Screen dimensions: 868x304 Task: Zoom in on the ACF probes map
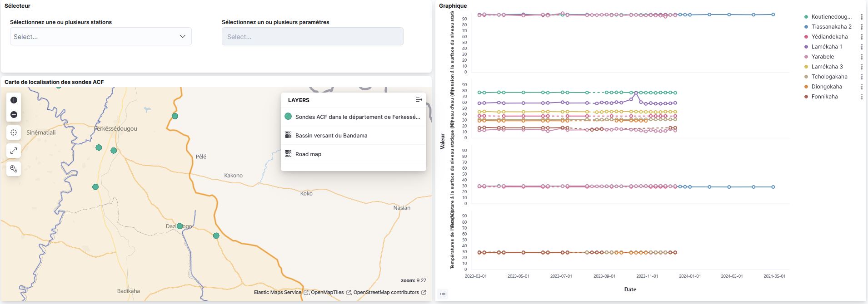[x=14, y=100]
